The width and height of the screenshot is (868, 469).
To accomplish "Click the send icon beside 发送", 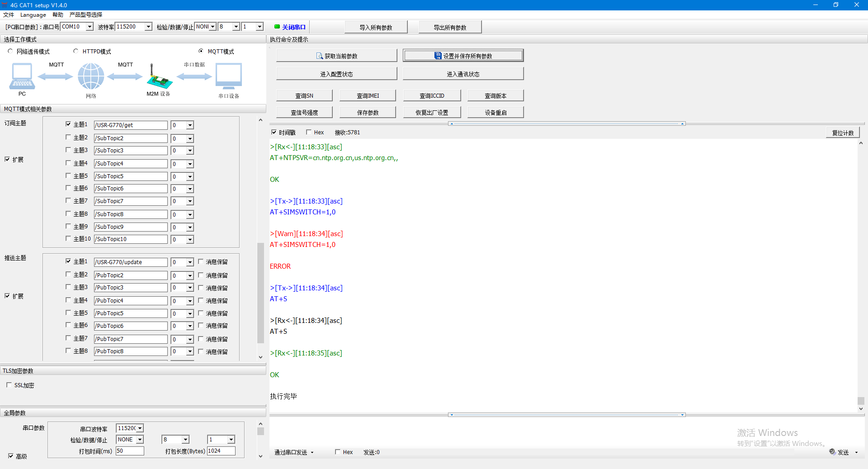I will click(x=832, y=452).
